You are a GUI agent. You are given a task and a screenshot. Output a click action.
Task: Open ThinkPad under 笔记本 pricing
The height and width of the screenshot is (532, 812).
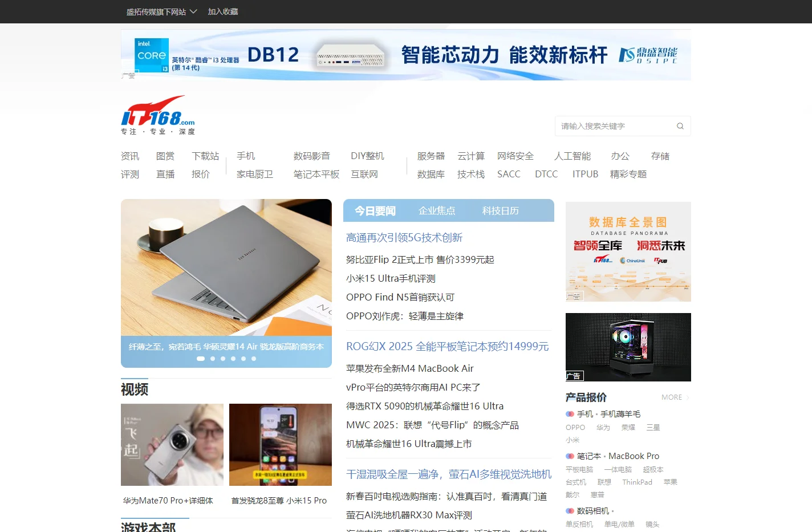(637, 482)
